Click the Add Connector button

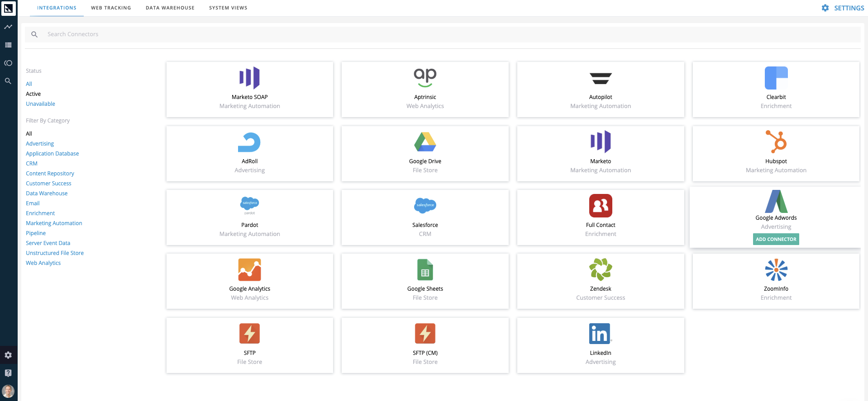coord(776,239)
